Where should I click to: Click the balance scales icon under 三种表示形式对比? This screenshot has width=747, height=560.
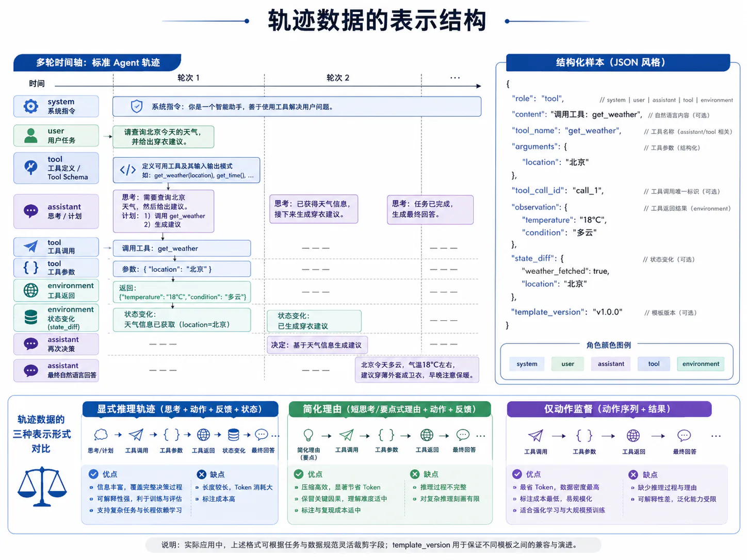coord(42,487)
